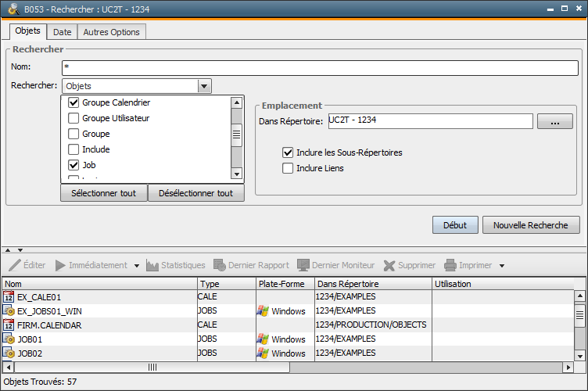Image resolution: width=588 pixels, height=391 pixels.
Task: Click the Désélectionner tout button
Action: pyautogui.click(x=195, y=193)
